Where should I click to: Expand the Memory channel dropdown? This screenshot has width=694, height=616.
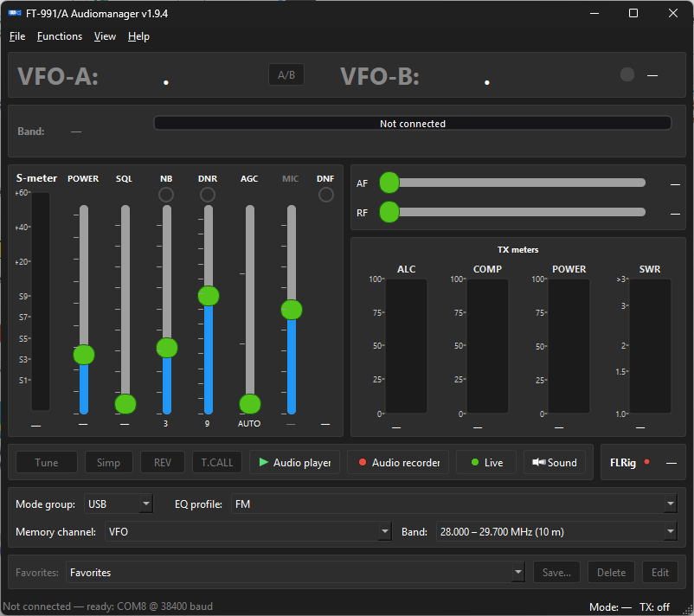[x=384, y=531]
